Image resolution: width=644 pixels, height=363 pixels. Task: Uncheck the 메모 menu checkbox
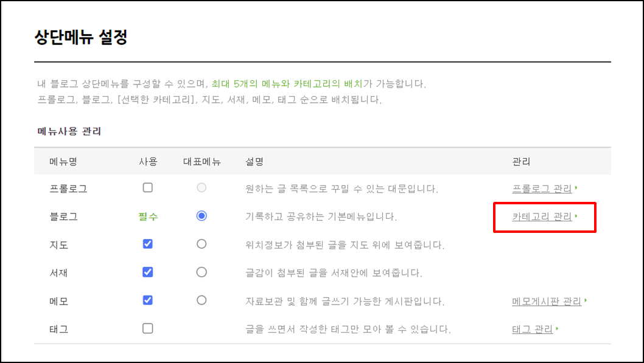coord(147,301)
